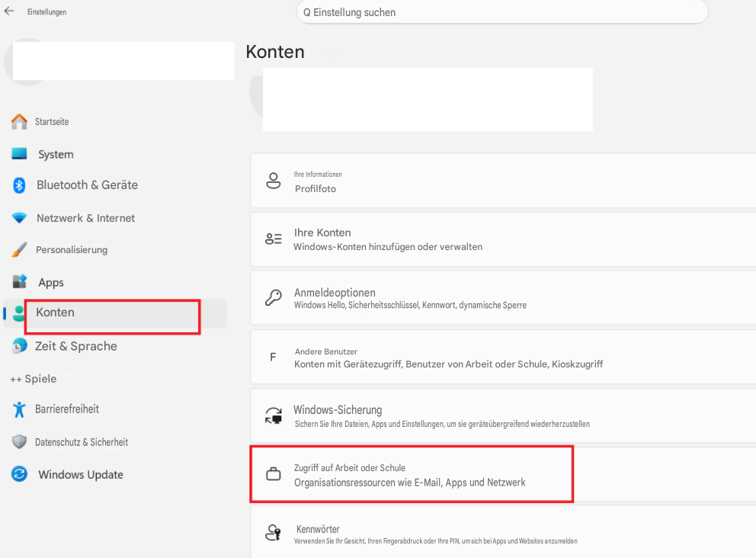Click the Kennwörter person-key icon
This screenshot has height=558, width=756.
click(x=274, y=532)
